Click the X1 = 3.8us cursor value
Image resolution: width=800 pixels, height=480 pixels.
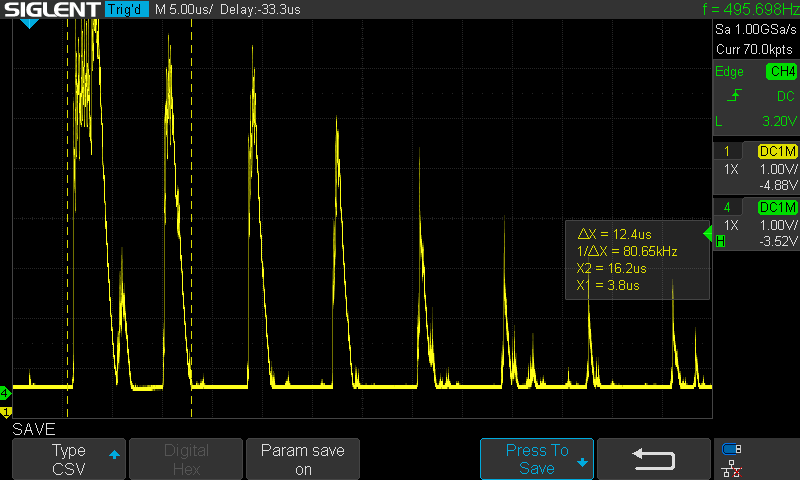coord(608,285)
